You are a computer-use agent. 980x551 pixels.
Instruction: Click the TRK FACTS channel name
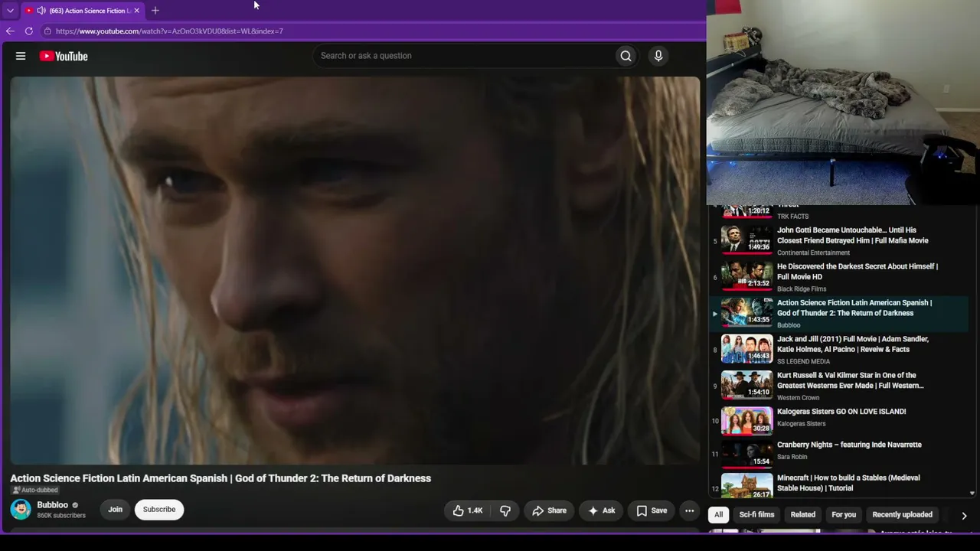pos(792,217)
